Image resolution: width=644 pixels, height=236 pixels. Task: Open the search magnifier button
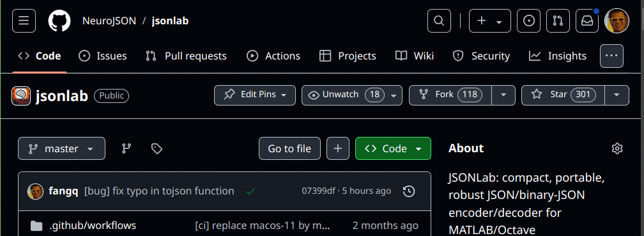(x=439, y=21)
